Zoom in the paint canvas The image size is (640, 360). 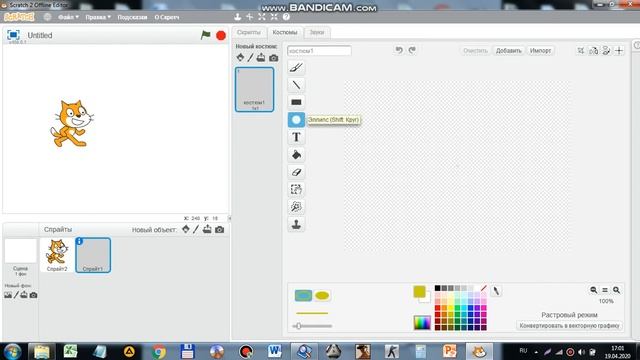pyautogui.click(x=617, y=290)
